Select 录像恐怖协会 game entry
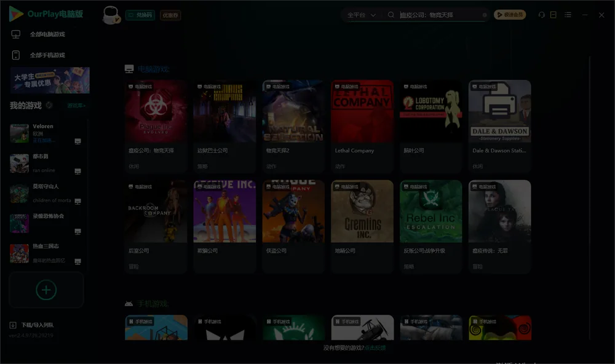The height and width of the screenshot is (364, 615). pyautogui.click(x=46, y=223)
